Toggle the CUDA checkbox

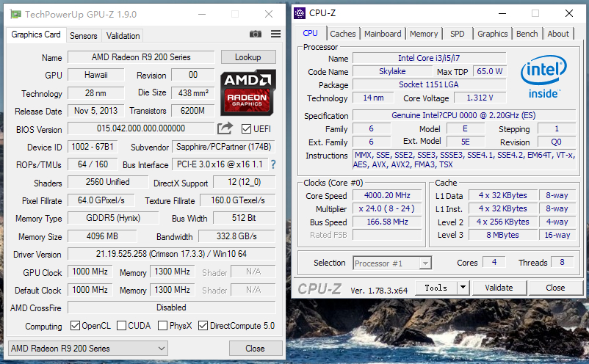click(121, 325)
